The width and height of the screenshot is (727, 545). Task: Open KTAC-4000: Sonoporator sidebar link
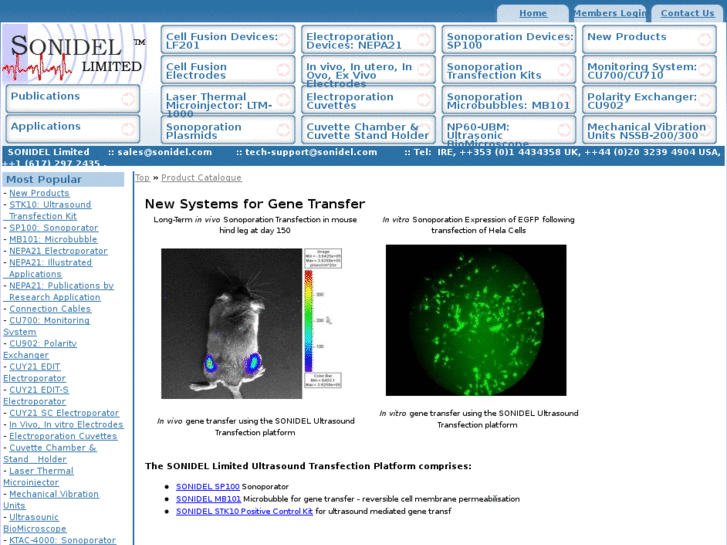63,540
